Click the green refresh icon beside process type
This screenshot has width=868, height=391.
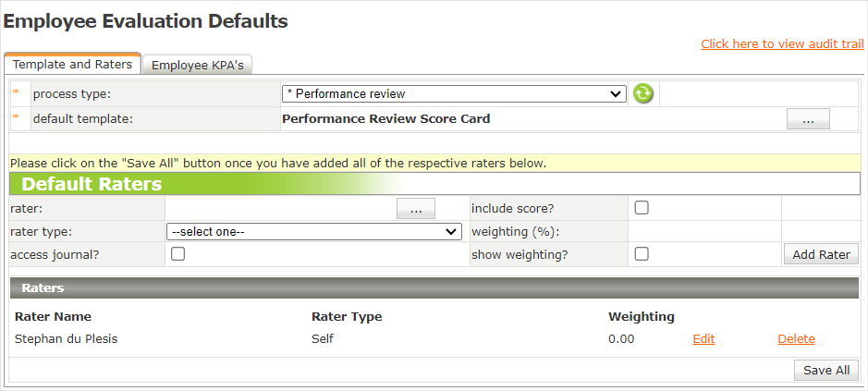[x=642, y=93]
